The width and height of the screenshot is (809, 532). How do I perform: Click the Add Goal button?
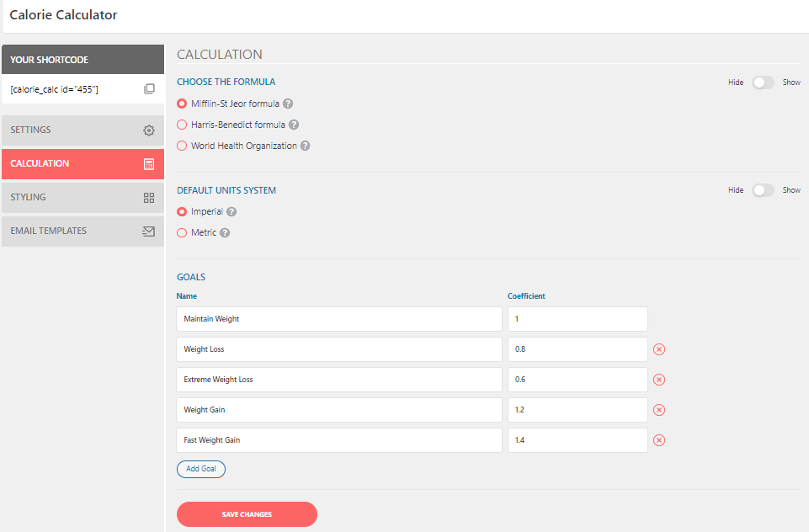point(201,469)
